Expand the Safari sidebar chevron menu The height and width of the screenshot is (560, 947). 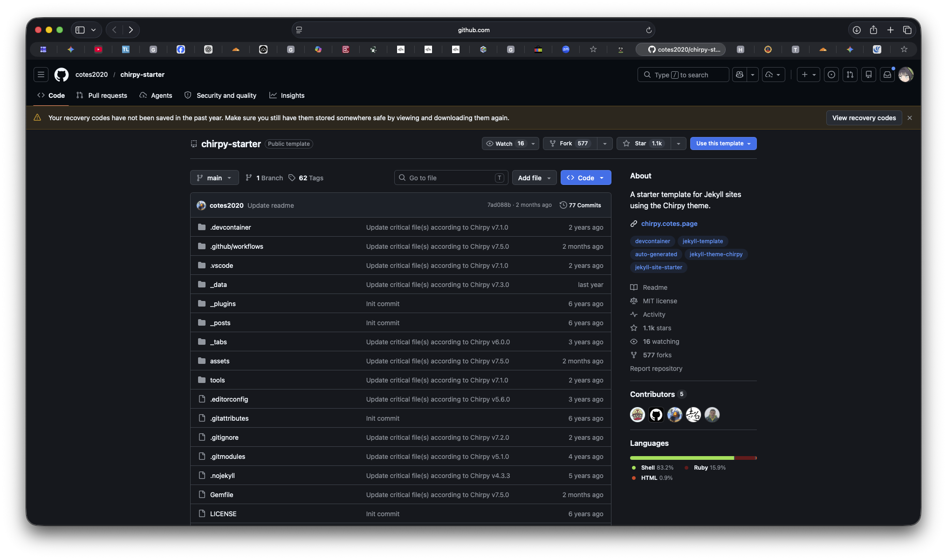click(x=93, y=30)
